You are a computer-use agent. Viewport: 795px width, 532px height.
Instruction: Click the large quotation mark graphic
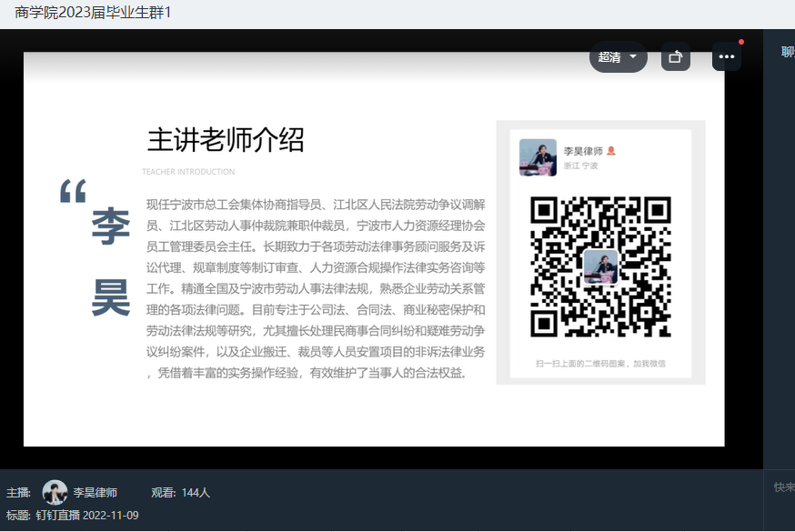coord(72,192)
